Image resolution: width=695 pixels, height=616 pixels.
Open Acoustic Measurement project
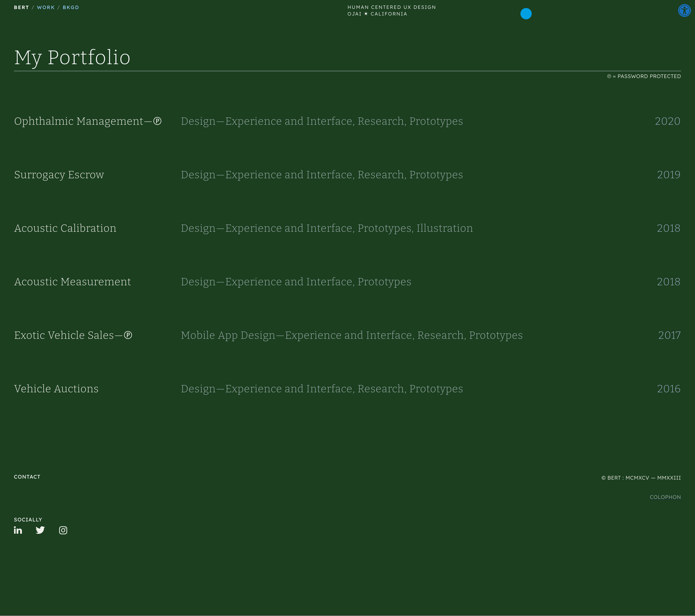coord(72,282)
